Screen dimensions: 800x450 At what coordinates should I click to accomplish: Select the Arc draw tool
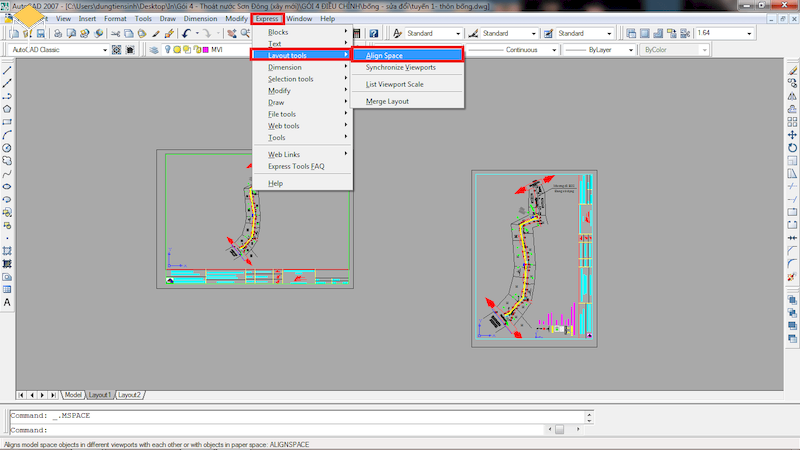pyautogui.click(x=7, y=135)
